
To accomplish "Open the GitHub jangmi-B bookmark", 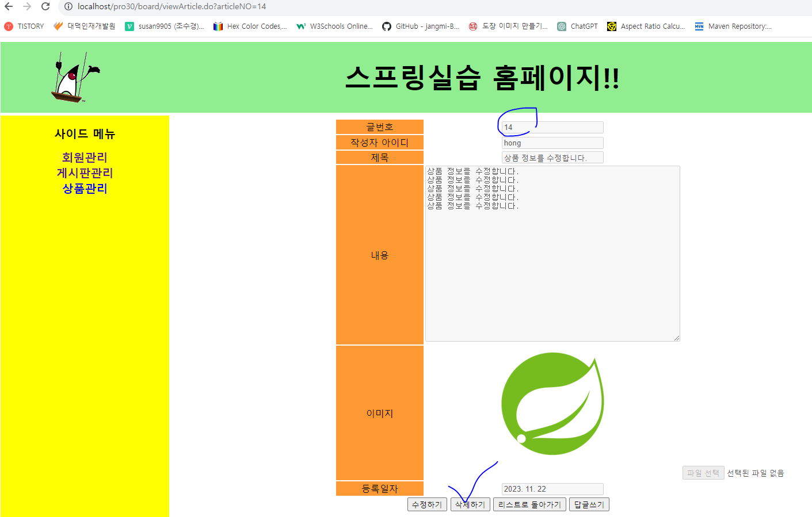I will pyautogui.click(x=420, y=26).
